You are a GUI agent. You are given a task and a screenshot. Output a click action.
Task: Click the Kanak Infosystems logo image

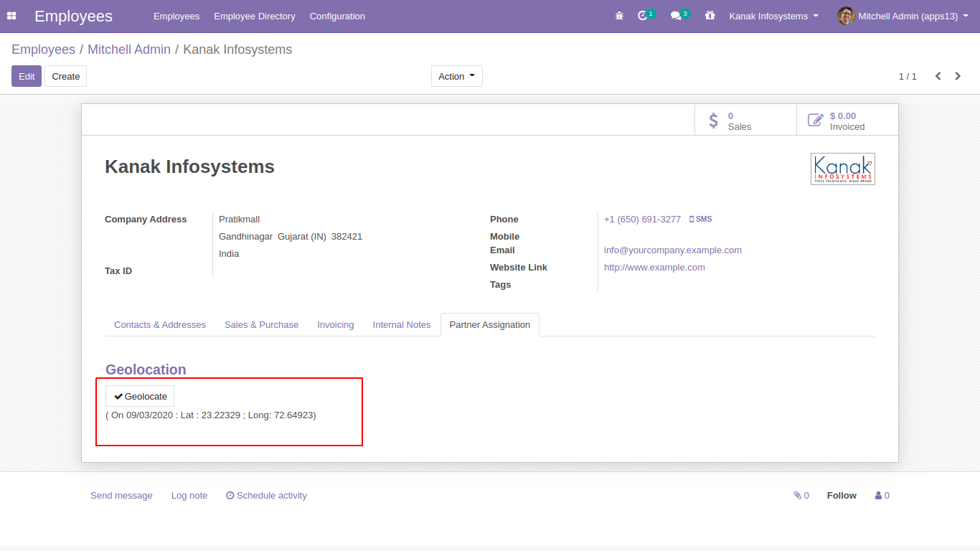coord(843,169)
